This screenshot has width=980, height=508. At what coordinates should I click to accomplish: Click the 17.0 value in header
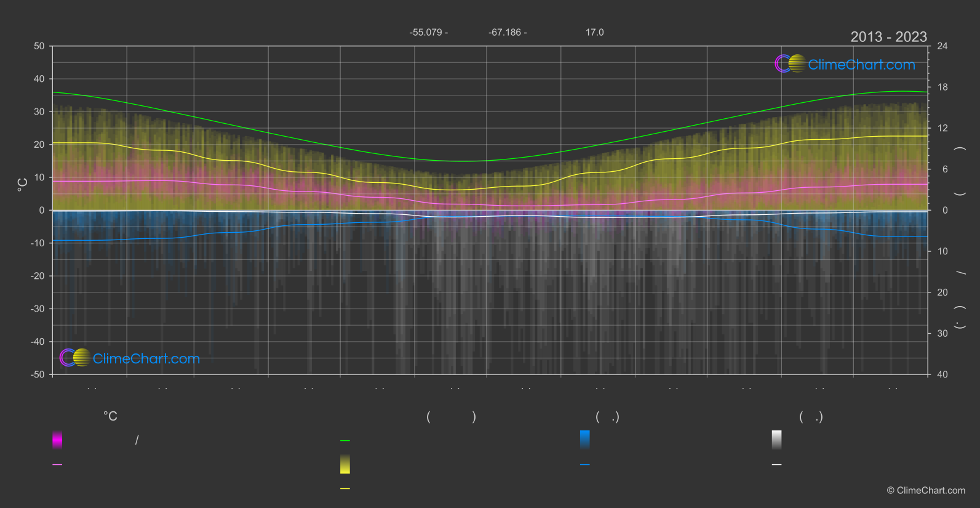(x=595, y=33)
